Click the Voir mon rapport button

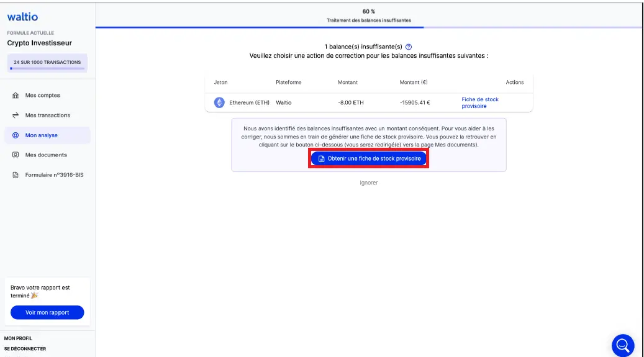[x=47, y=312]
